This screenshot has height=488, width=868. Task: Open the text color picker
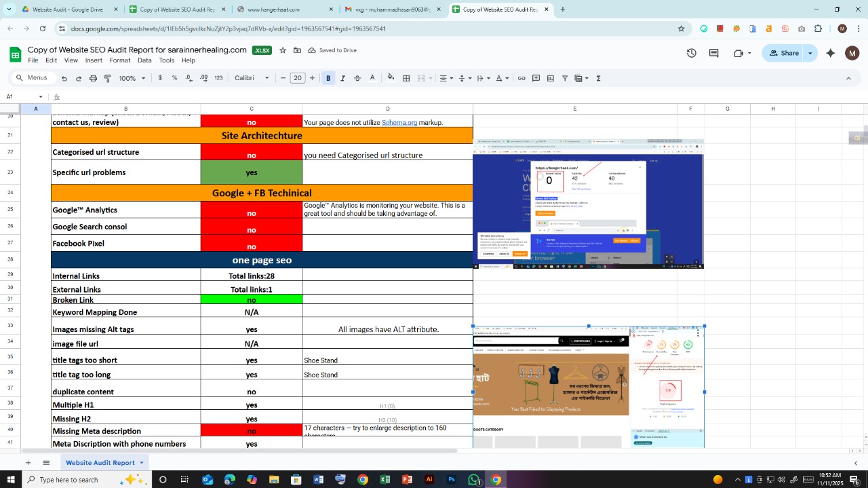click(372, 77)
